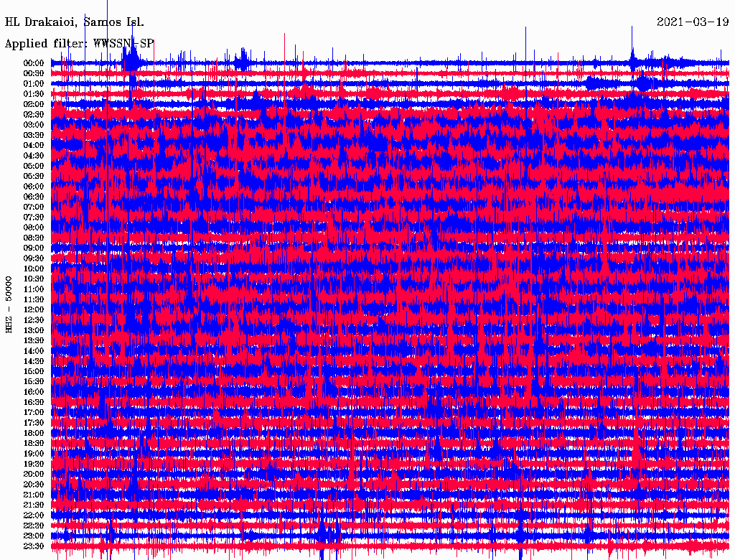The height and width of the screenshot is (560, 735).
Task: Select the 17:00 time label
Action: tap(34, 412)
